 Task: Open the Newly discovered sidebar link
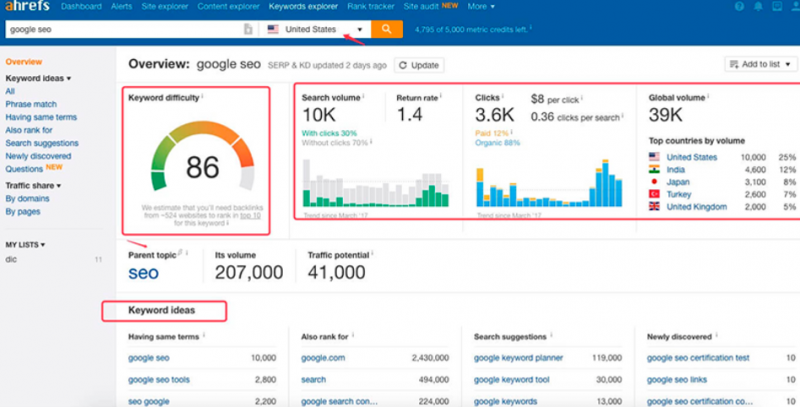coord(38,156)
